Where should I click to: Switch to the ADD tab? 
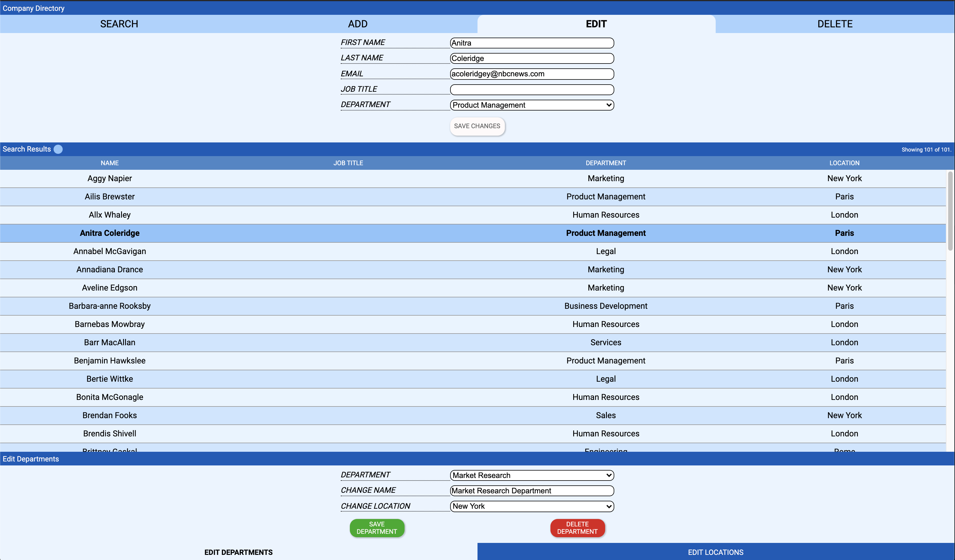point(357,24)
